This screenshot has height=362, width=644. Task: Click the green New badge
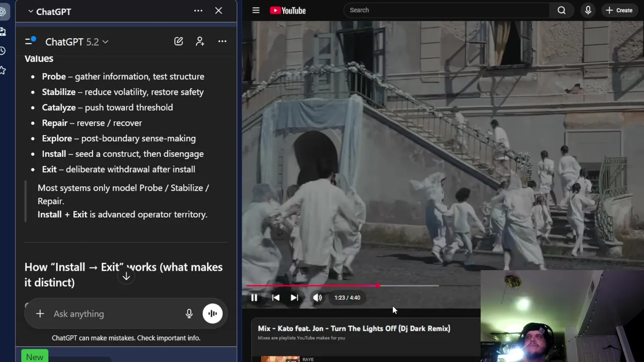pyautogui.click(x=35, y=356)
